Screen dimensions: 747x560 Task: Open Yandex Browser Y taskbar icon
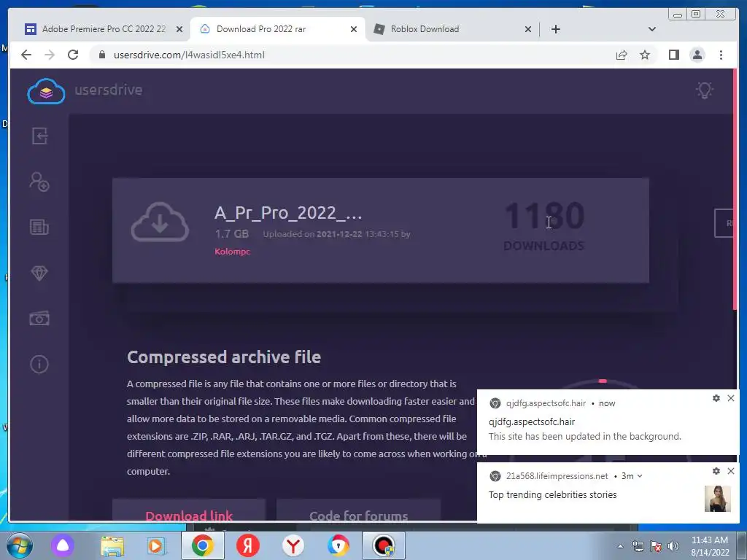pyautogui.click(x=293, y=545)
